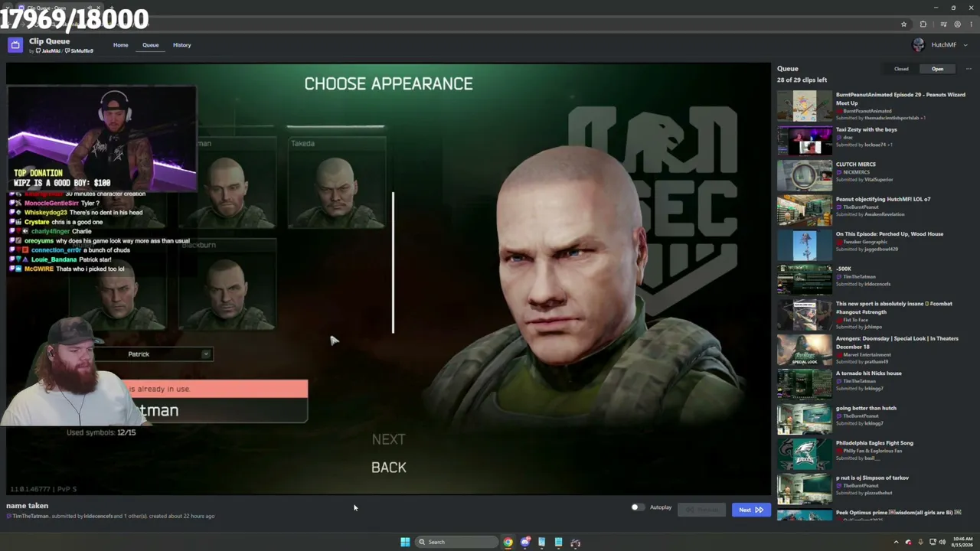Click the 'Peek Optimus prime' clip title
Screen dimensions: 980x551
tap(899, 513)
